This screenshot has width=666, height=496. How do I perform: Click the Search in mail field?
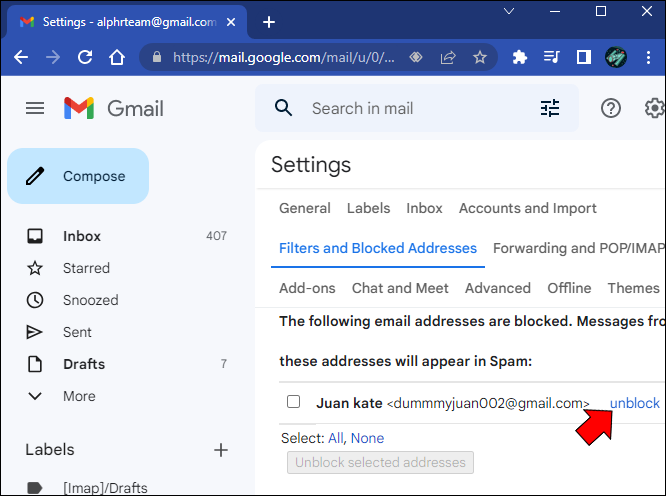416,108
